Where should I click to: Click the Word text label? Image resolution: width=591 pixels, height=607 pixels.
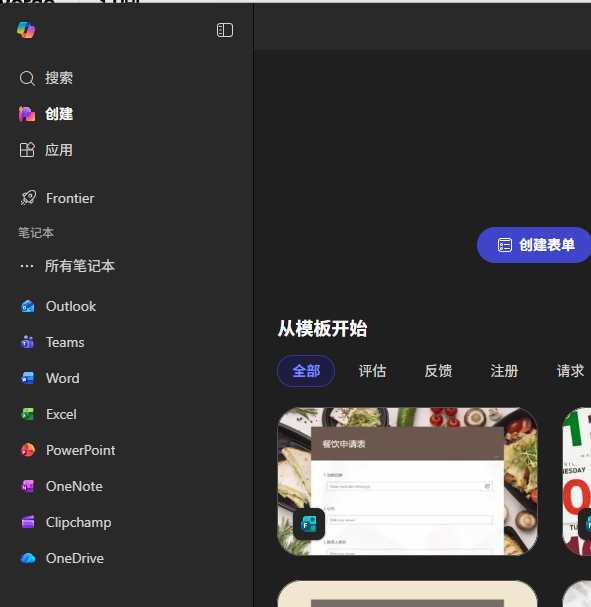(63, 378)
